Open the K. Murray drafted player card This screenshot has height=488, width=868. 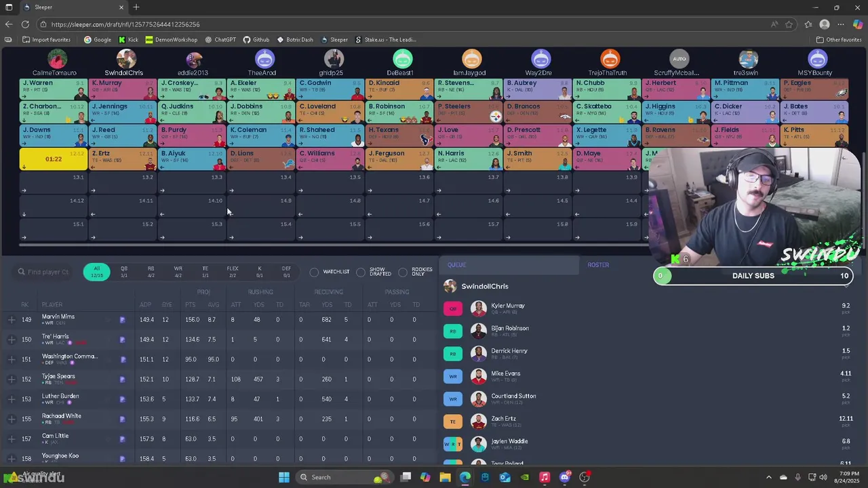coord(123,89)
